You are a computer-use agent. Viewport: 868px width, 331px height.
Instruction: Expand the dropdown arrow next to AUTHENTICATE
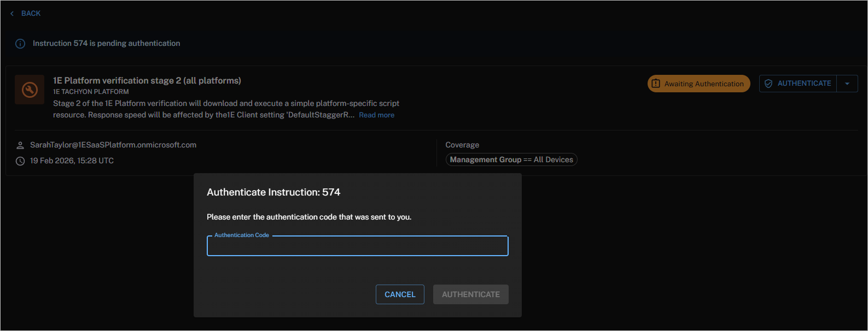coord(847,84)
